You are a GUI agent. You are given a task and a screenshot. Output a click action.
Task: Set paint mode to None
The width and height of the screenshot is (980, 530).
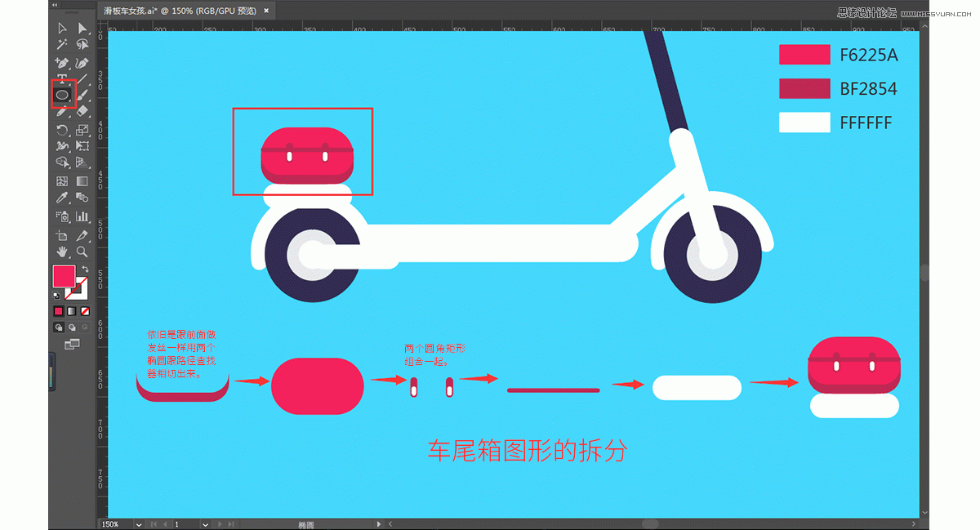[84, 311]
